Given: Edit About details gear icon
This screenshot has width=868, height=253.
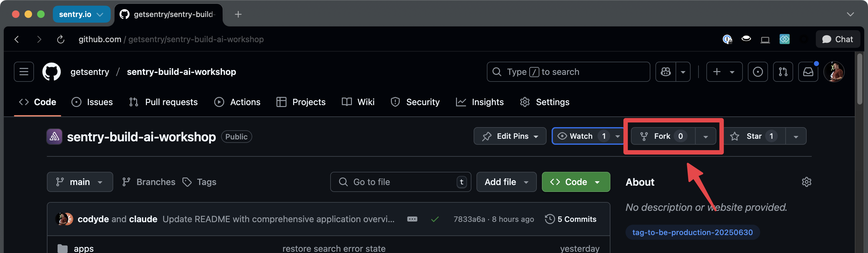Looking at the screenshot, I should tap(806, 182).
